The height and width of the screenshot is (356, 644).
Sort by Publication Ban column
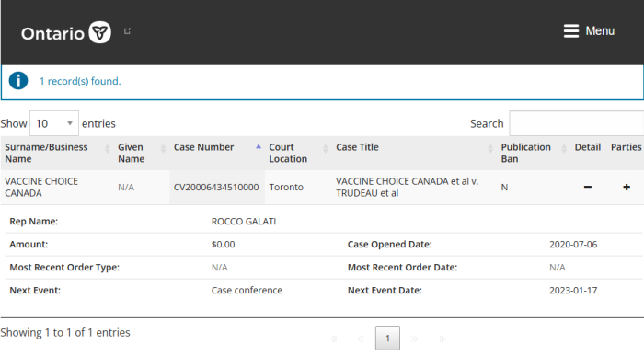click(x=533, y=153)
